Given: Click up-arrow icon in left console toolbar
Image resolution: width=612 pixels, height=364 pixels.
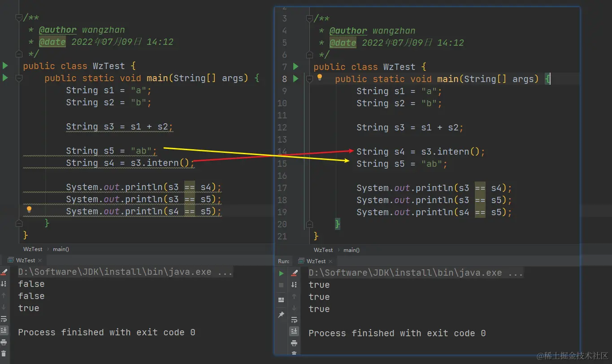Looking at the screenshot, I should [4, 295].
